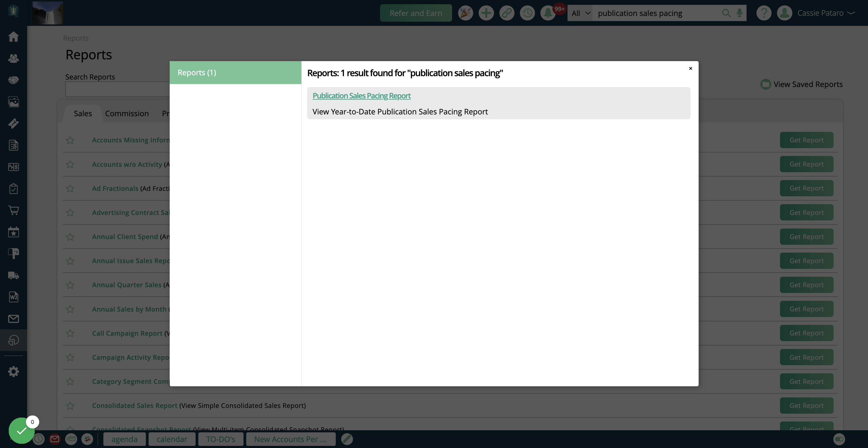Image resolution: width=868 pixels, height=448 pixels.
Task: Click the Home icon in sidebar
Action: coord(14,36)
